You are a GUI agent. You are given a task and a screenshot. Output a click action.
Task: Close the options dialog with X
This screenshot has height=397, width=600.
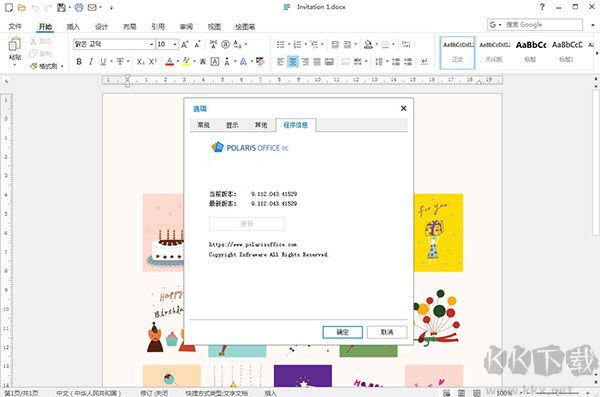[x=403, y=109]
